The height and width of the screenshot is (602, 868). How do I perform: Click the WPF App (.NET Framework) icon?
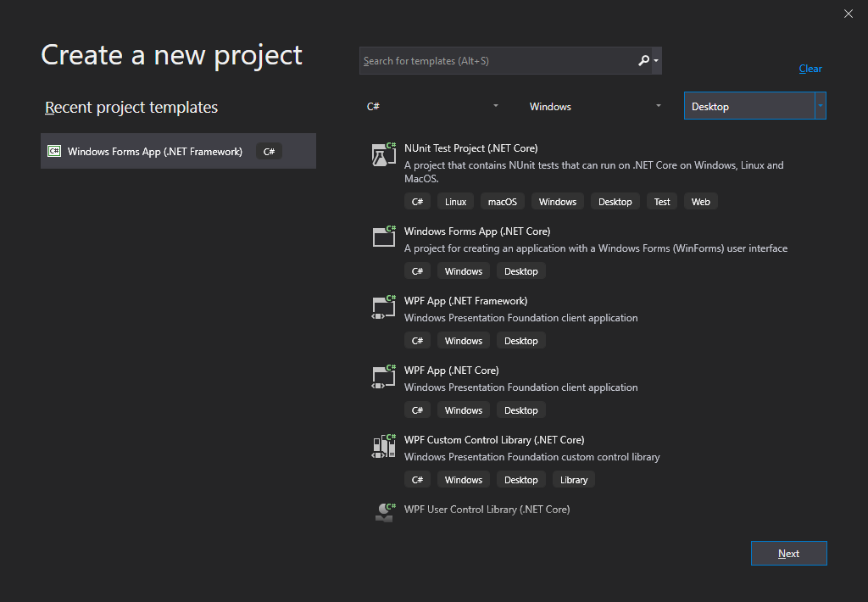384,307
